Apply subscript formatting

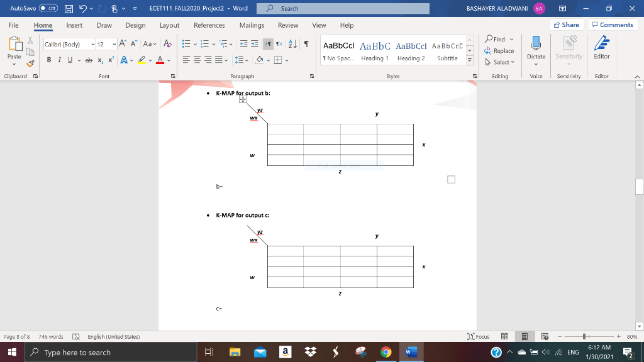coord(100,60)
